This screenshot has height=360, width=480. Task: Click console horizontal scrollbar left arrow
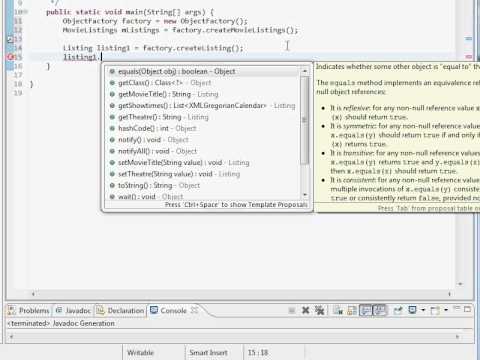[x=12, y=337]
